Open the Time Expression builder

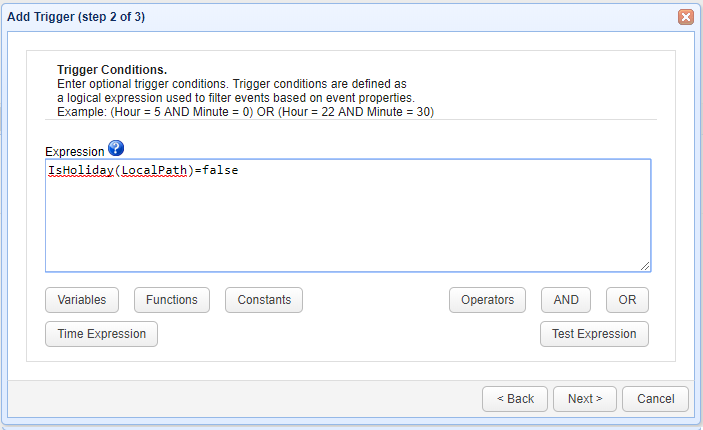tap(101, 334)
